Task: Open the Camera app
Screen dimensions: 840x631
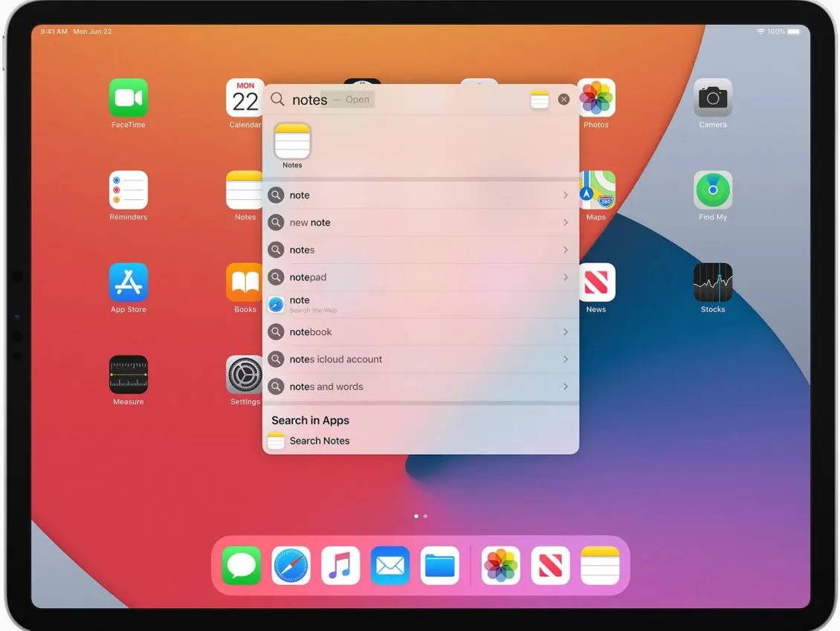Action: pos(712,97)
